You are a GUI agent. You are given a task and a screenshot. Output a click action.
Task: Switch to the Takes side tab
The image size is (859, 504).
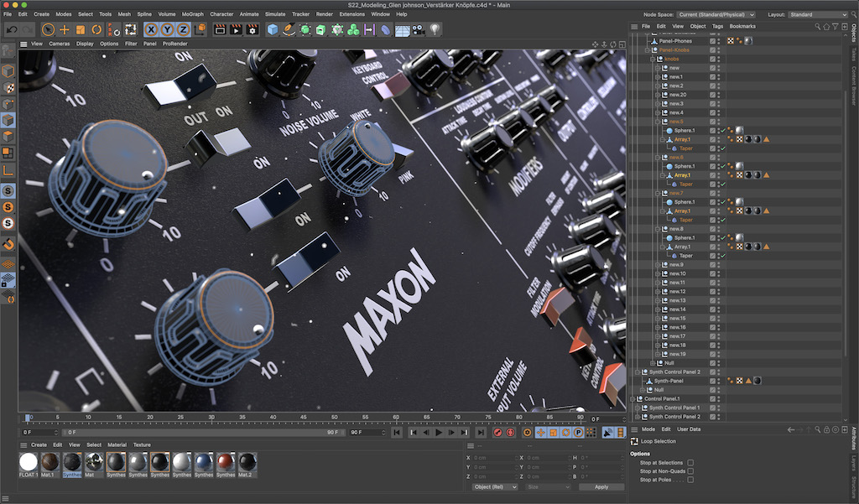coord(853,55)
